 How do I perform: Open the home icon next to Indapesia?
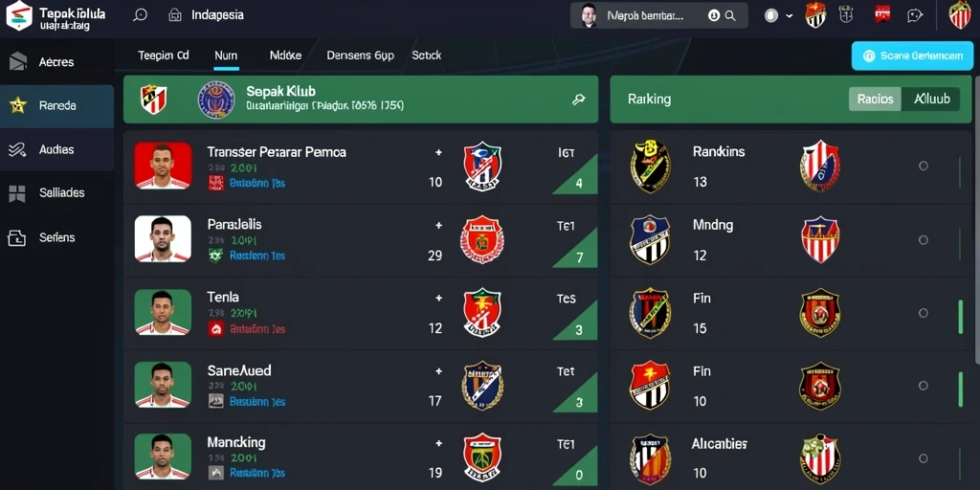click(x=176, y=15)
